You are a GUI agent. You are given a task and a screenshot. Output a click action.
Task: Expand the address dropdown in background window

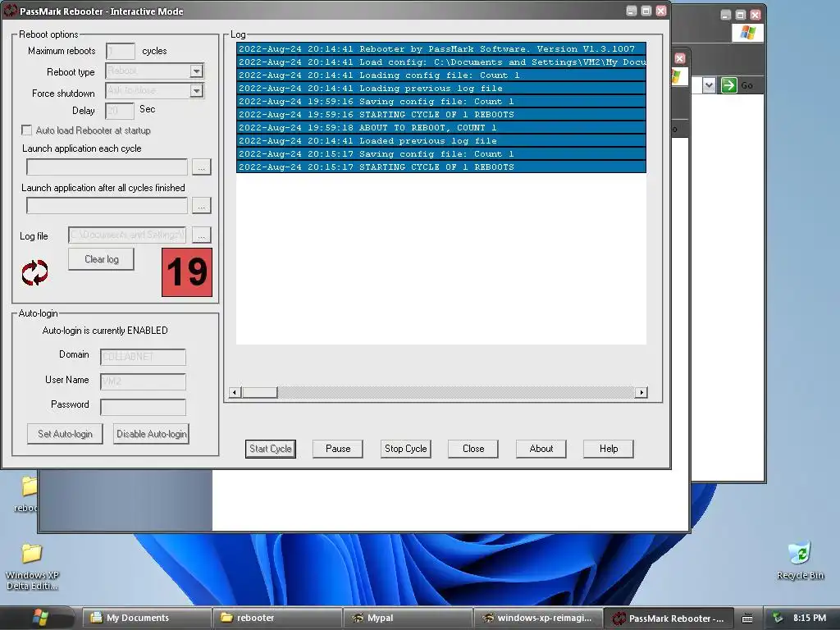click(709, 85)
